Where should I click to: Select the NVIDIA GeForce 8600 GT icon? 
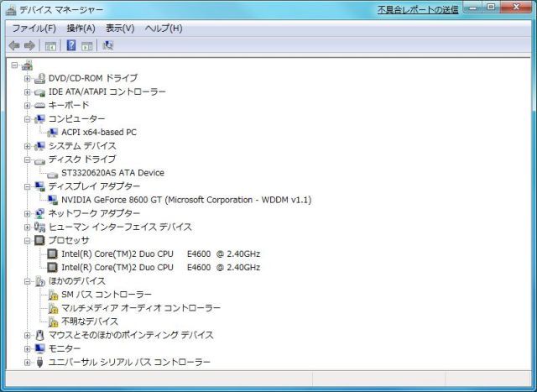(x=53, y=200)
